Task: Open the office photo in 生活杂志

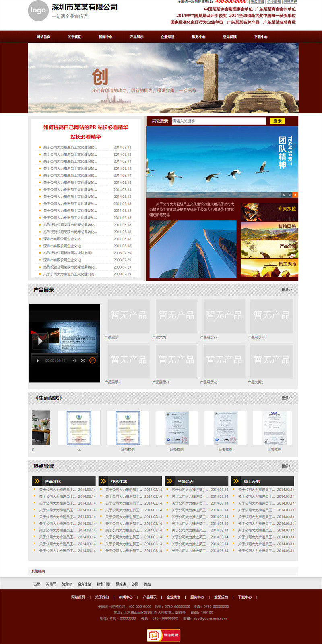Action: point(41,428)
